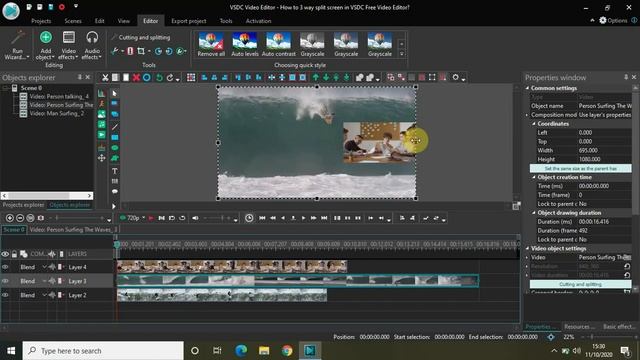Open the Export project tab
Viewport: 640px width, 360px height.
coord(189,21)
